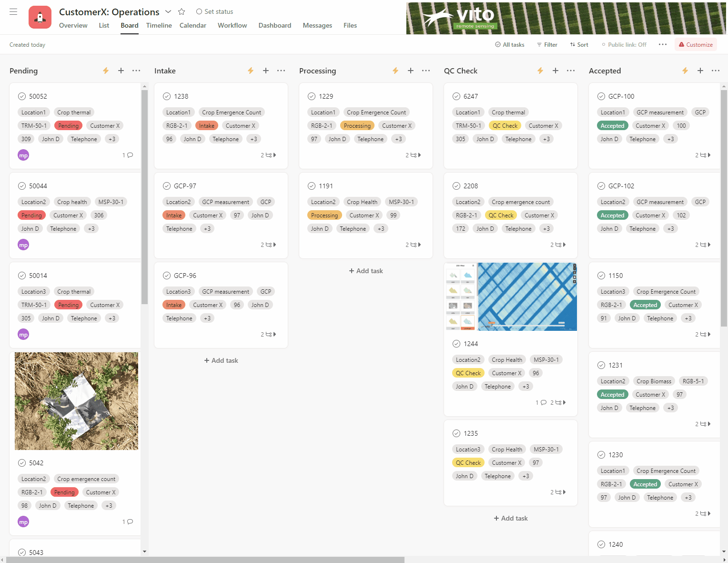Switch to the Timeline tab
Screen dimensions: 728x563
159,25
